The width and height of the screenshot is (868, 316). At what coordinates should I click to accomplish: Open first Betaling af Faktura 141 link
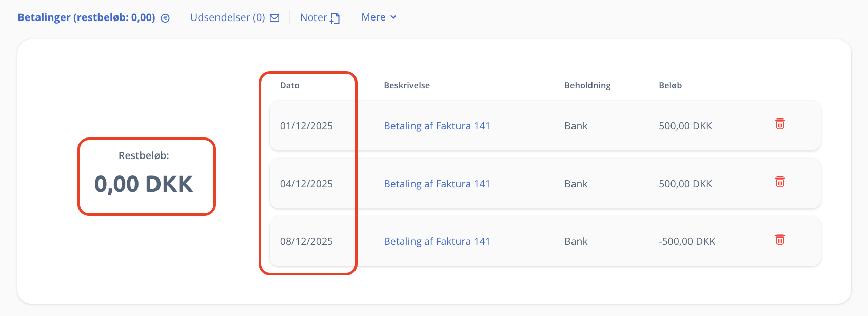tap(437, 126)
